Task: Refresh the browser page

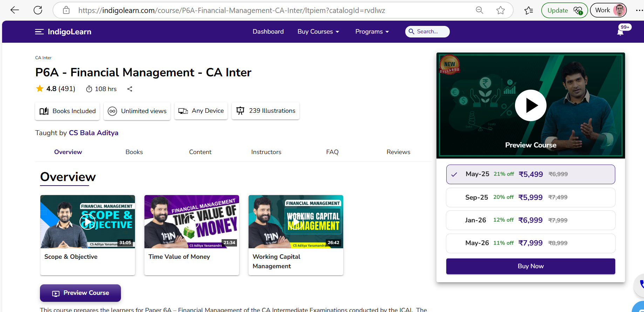Action: tap(38, 10)
